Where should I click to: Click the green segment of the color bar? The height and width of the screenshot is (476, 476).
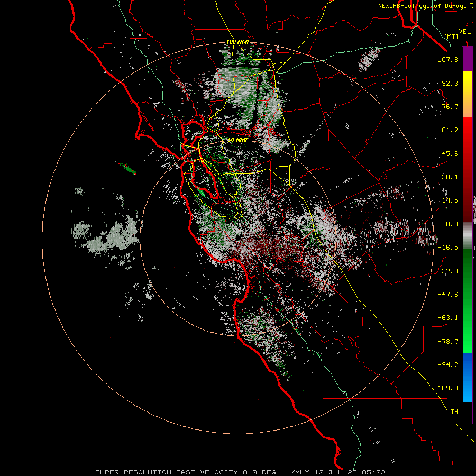click(467, 300)
